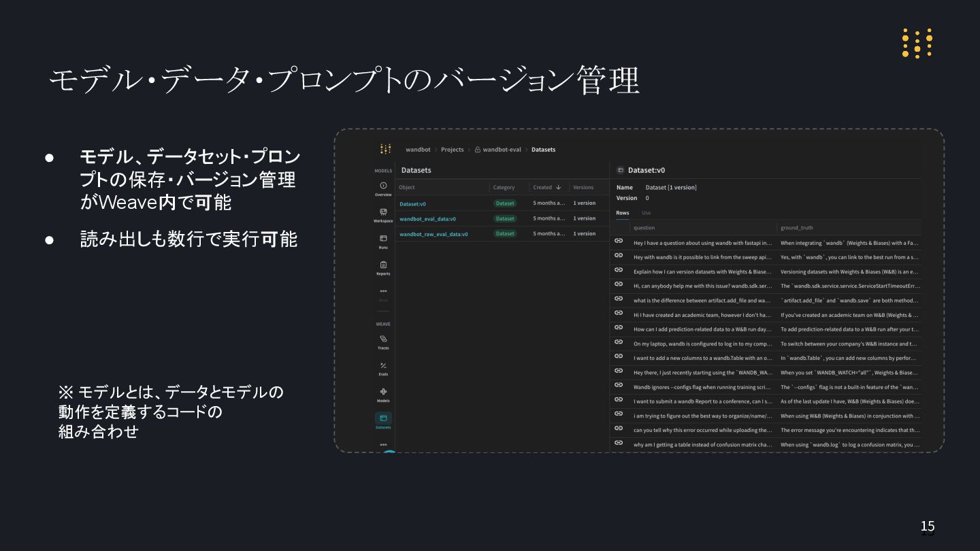Switch to the Use tab
The height and width of the screenshot is (551, 980).
click(x=646, y=213)
